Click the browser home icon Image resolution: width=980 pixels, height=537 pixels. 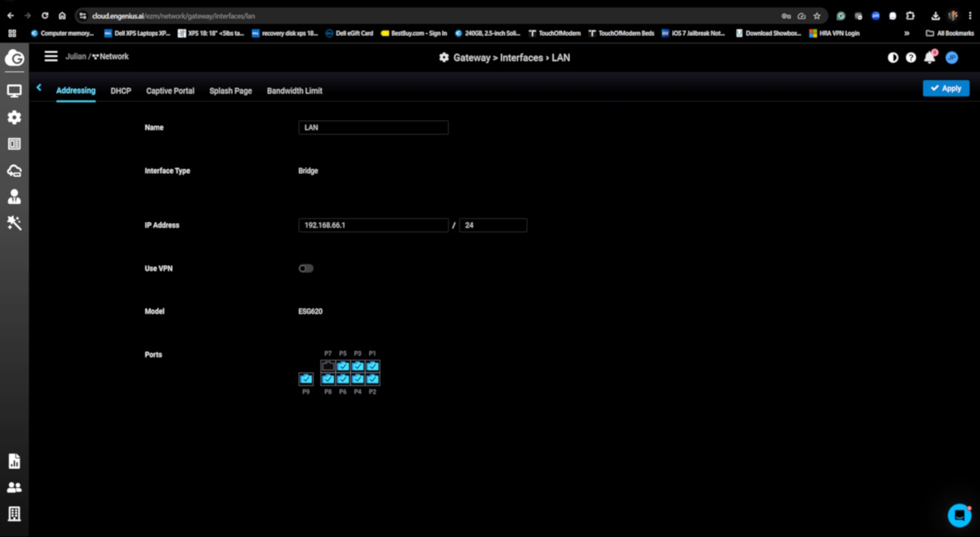coord(62,16)
